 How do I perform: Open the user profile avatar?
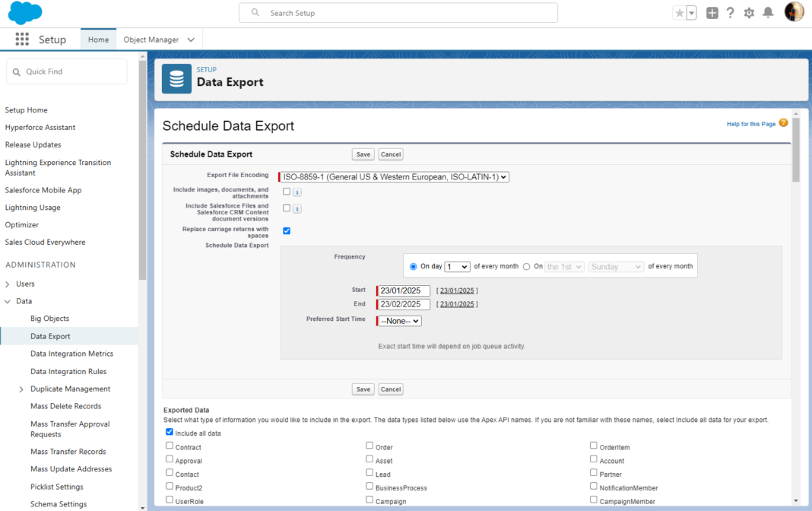[793, 12]
